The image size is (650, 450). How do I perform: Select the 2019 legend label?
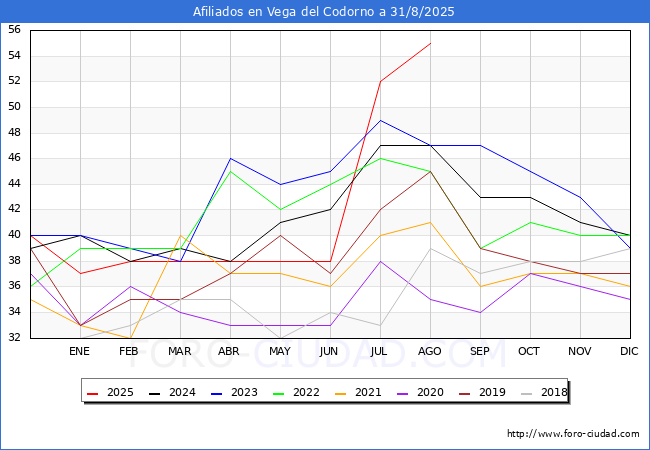click(x=492, y=392)
